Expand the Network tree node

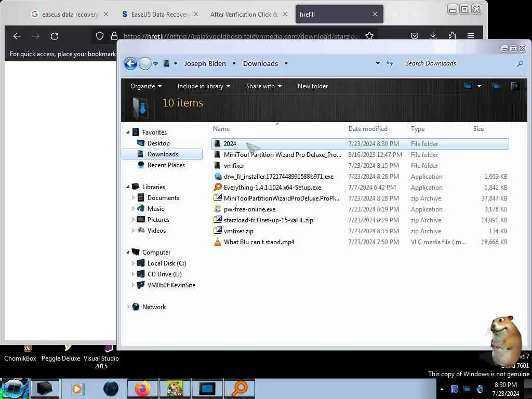(128, 307)
